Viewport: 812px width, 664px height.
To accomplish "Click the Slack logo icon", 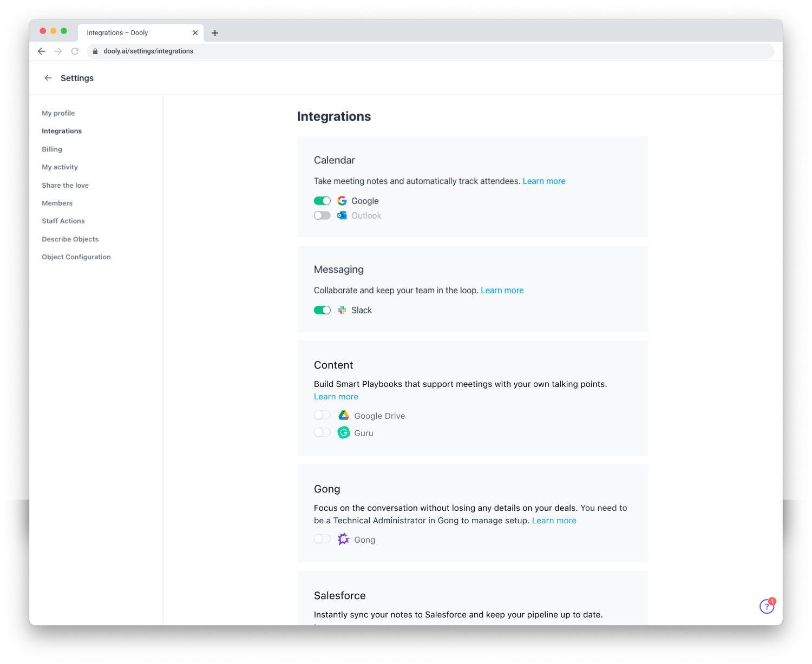I will tap(342, 310).
